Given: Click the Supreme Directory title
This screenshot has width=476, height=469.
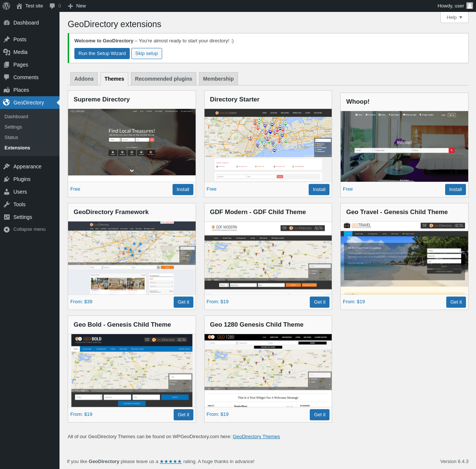Looking at the screenshot, I should 102,99.
